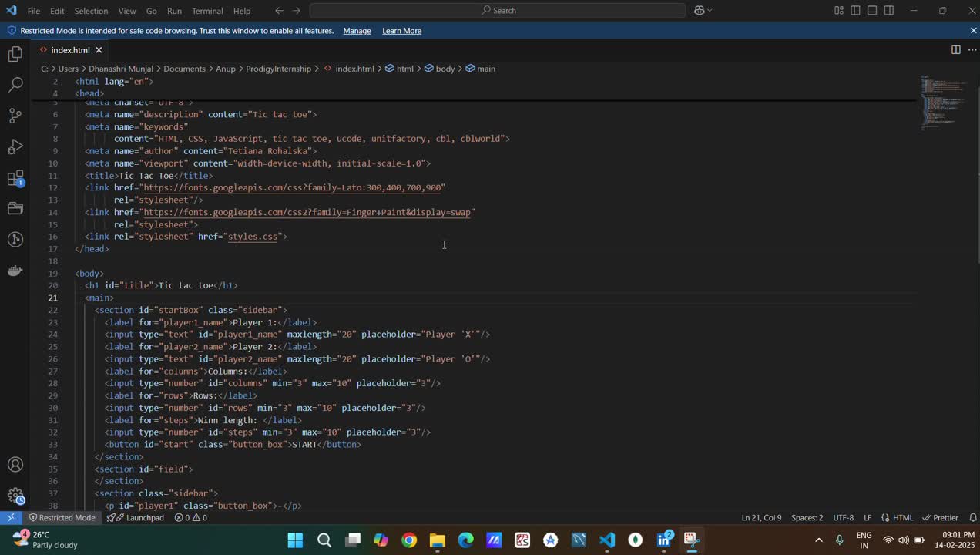Click Launchpad in the status bar

pyautogui.click(x=136, y=518)
